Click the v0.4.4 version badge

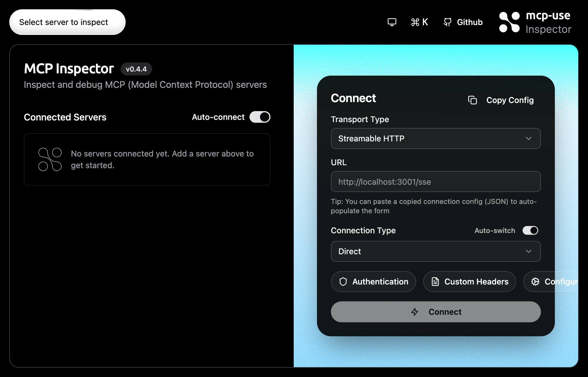(x=136, y=69)
